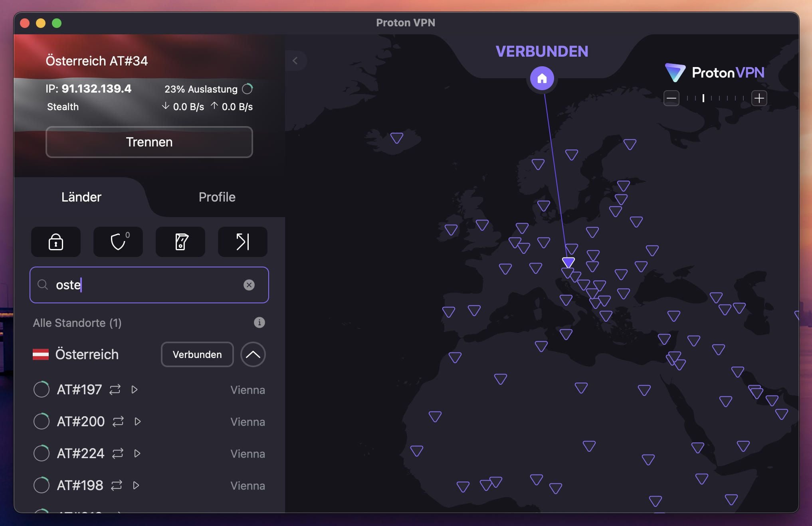Click the home location marker on map

pos(542,78)
